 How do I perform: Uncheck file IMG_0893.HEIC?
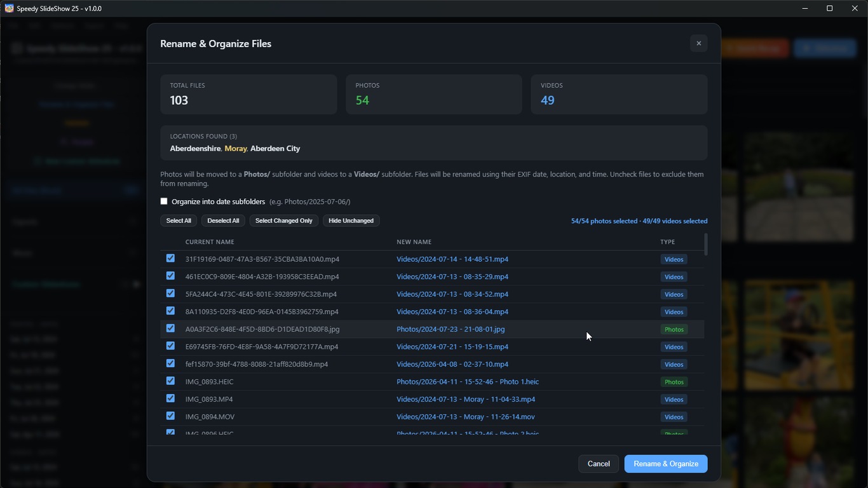click(x=170, y=381)
